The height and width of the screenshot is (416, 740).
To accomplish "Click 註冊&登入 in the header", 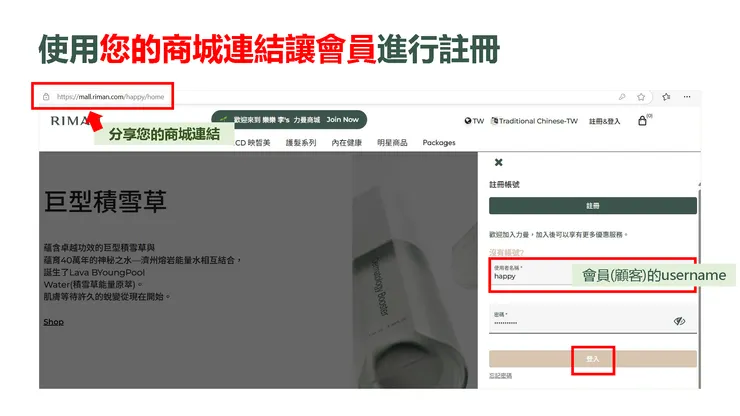I will click(605, 121).
